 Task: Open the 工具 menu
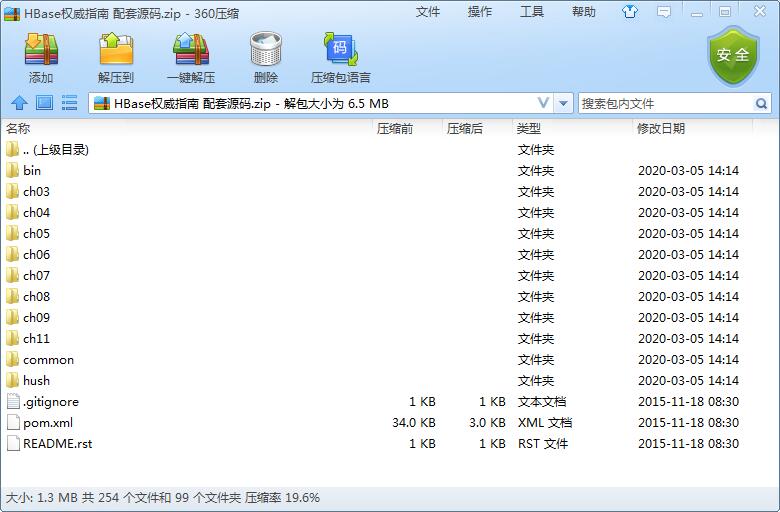click(x=531, y=12)
